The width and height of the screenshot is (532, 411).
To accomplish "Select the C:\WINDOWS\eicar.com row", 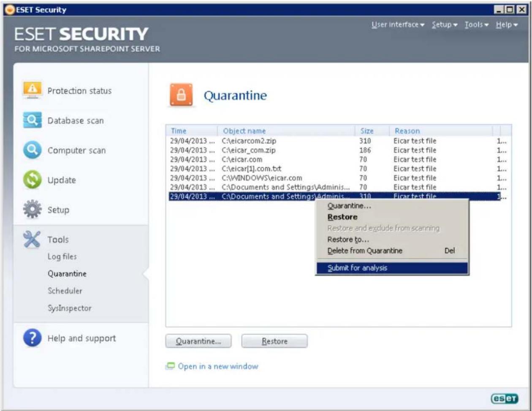I will point(338,178).
